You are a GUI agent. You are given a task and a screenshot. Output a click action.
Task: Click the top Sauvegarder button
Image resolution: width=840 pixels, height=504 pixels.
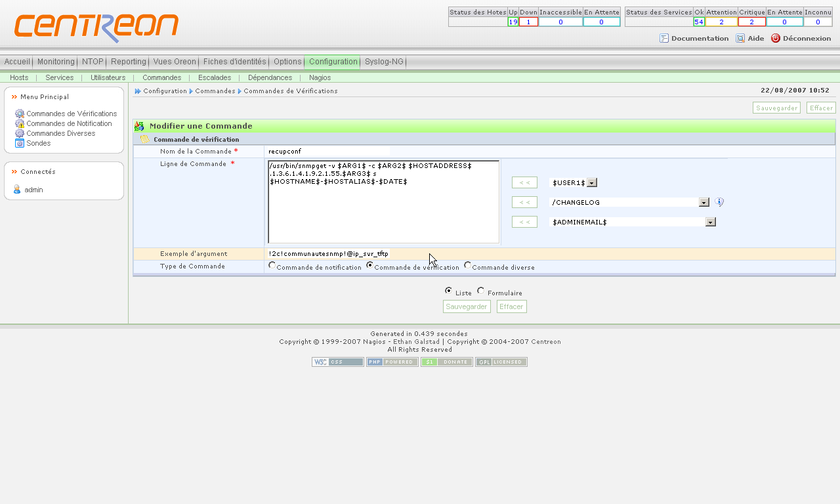pyautogui.click(x=776, y=108)
